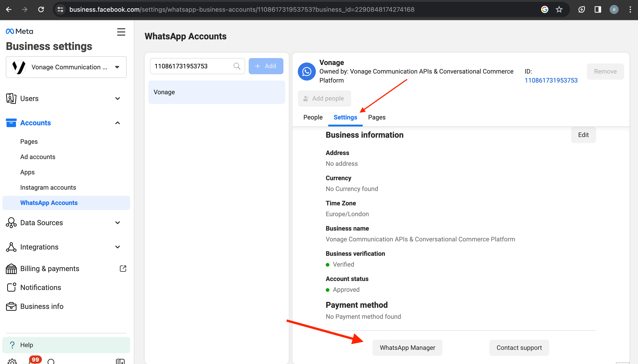Click the Contact support button

(519, 348)
